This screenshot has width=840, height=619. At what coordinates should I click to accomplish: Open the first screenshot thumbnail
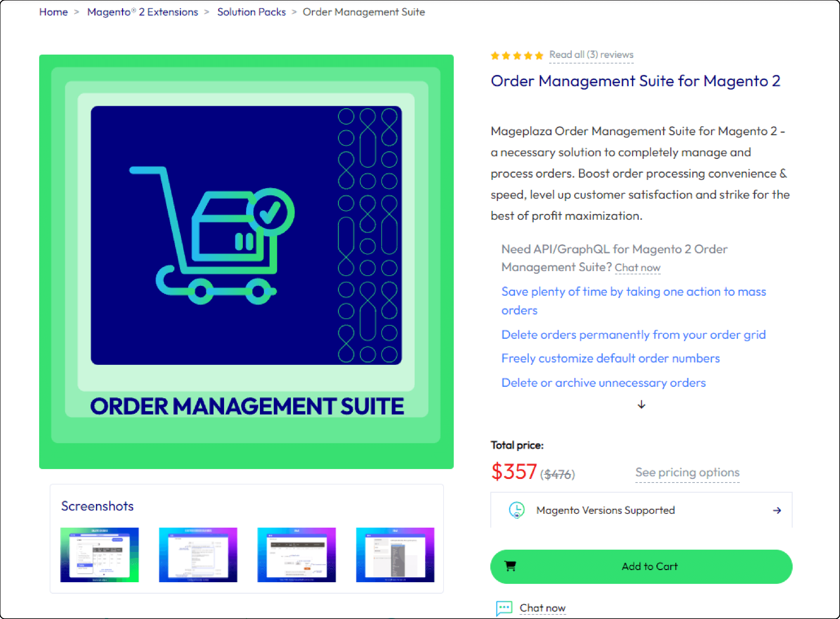tap(99, 555)
